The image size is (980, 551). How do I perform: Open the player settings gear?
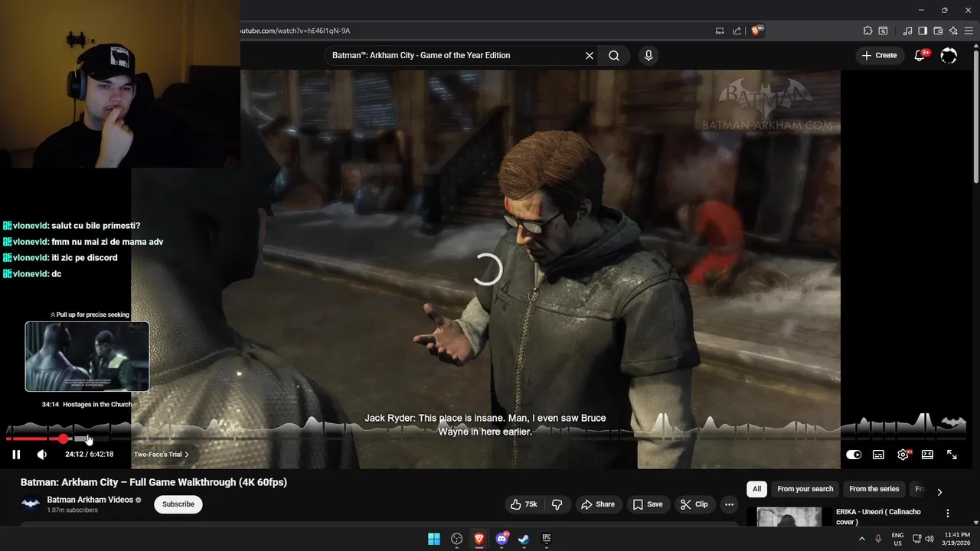pyautogui.click(x=903, y=455)
